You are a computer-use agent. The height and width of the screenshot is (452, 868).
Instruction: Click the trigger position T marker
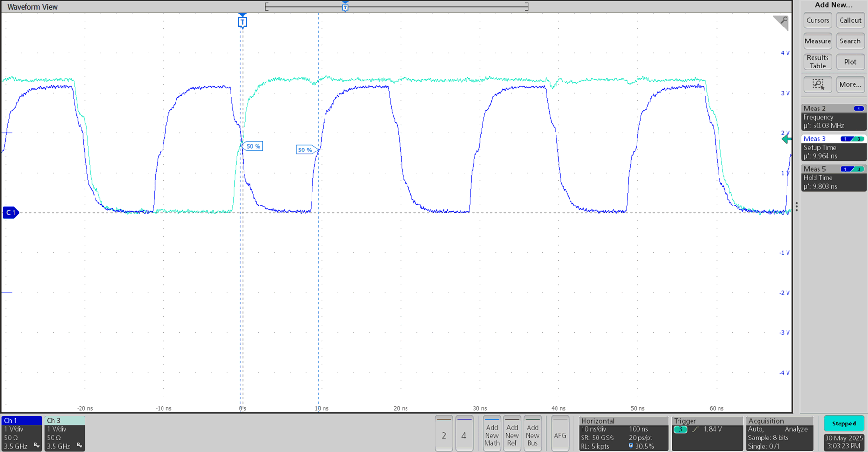(x=243, y=22)
